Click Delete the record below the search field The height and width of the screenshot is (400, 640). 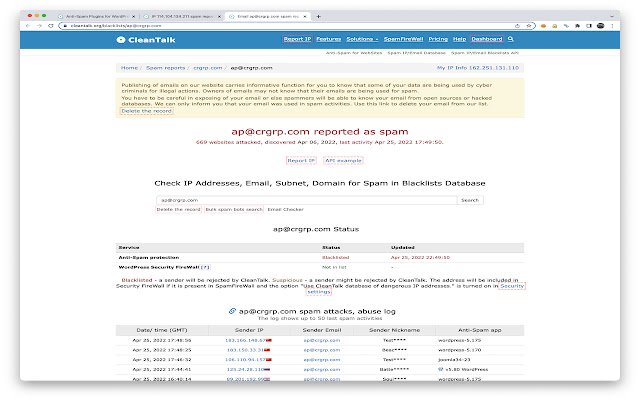pyautogui.click(x=178, y=209)
